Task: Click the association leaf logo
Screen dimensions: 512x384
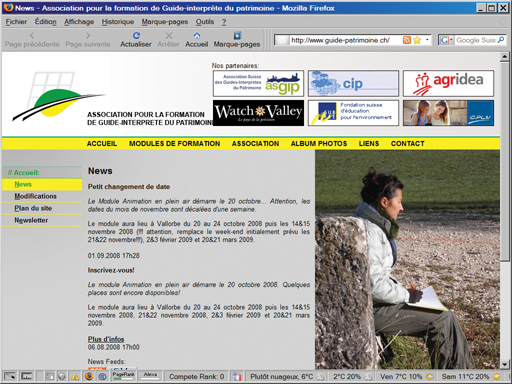Action: coord(58,97)
